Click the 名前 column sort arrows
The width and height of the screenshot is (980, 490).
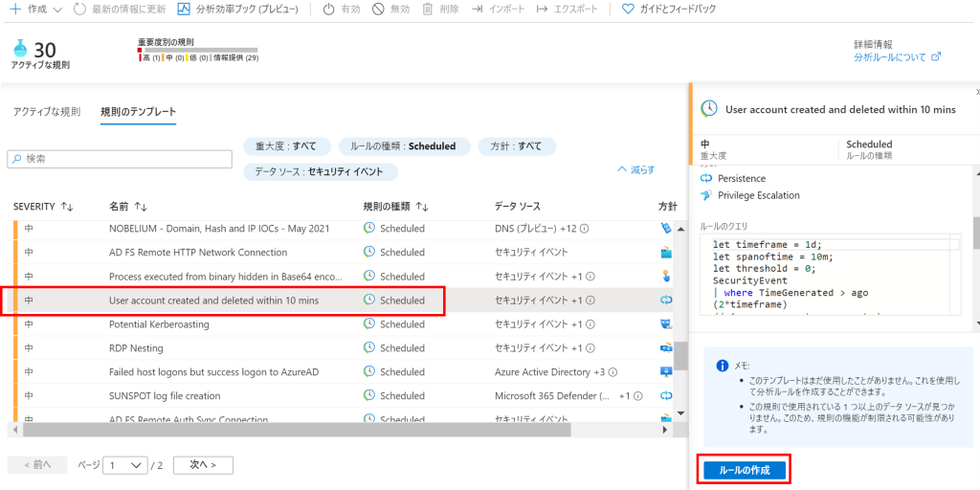coord(141,207)
